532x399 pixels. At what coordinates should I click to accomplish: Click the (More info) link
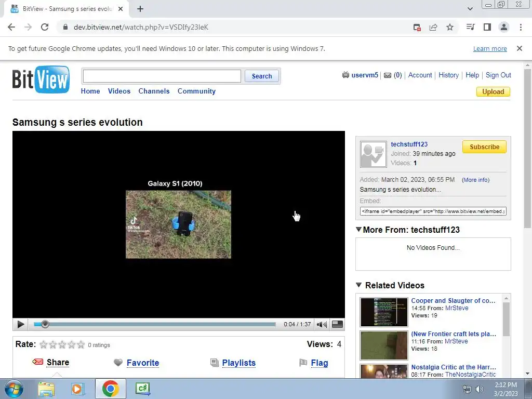(x=475, y=180)
